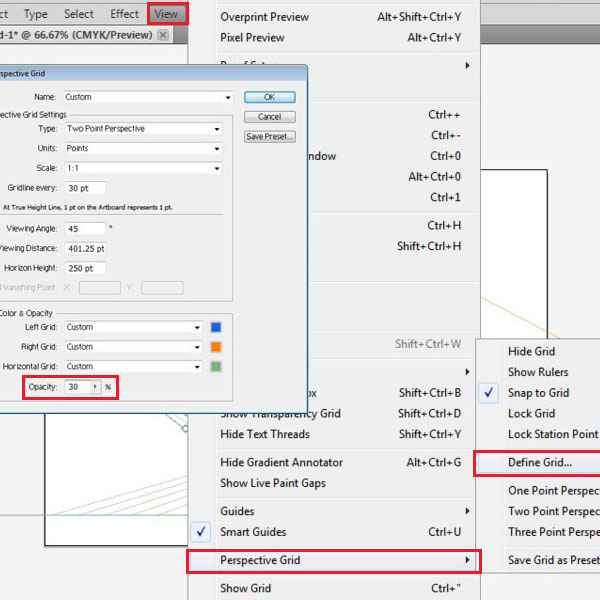This screenshot has width=600, height=600.
Task: Click the Perspective Grid dialog title bar
Action: click(x=153, y=73)
